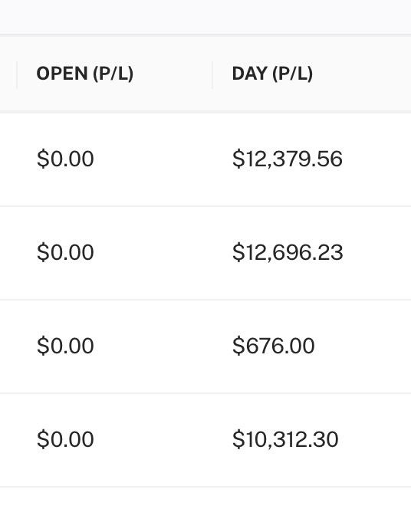Click the $0.00 open P/L beside $676.00

pyautogui.click(x=65, y=346)
